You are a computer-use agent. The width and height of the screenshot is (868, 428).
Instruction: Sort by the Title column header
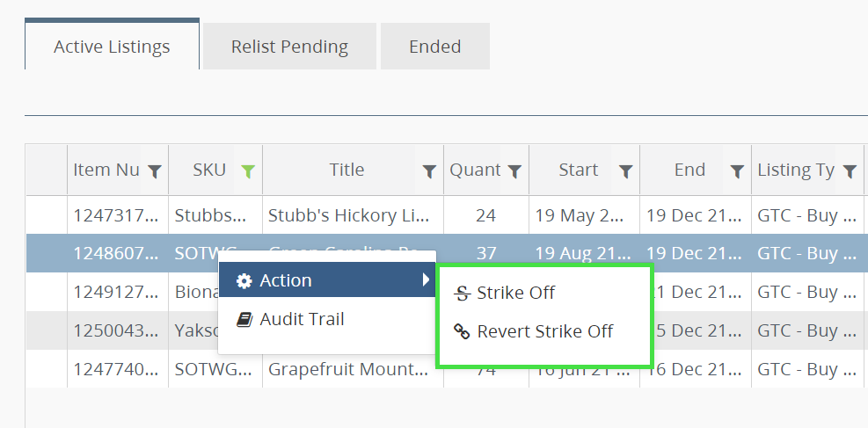pyautogui.click(x=346, y=170)
